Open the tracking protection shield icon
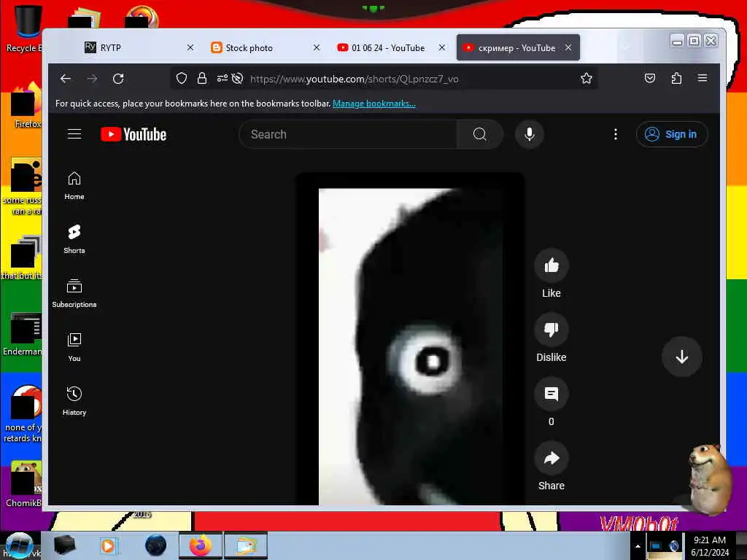This screenshot has height=560, width=747. [x=182, y=79]
